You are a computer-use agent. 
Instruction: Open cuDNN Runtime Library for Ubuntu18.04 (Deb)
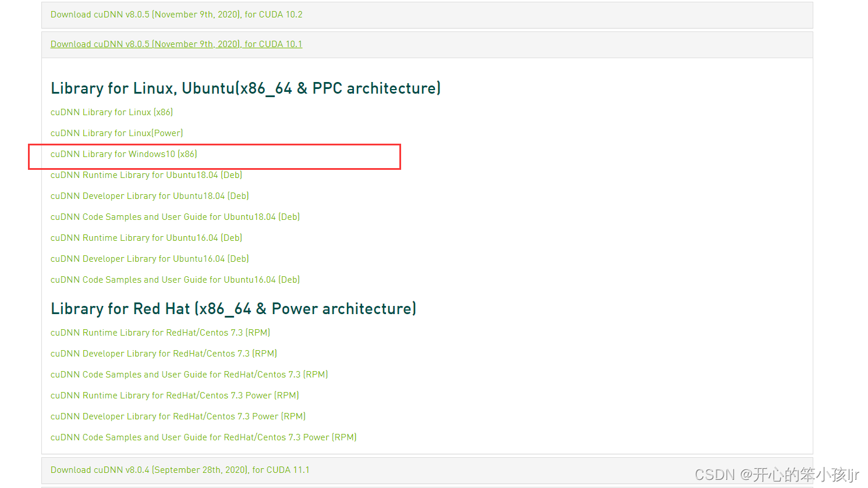[x=146, y=175]
